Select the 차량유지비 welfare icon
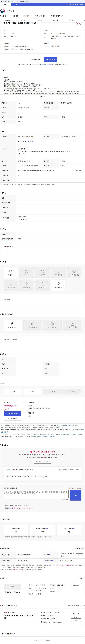This screenshot has height=644, width=85. pos(42,273)
